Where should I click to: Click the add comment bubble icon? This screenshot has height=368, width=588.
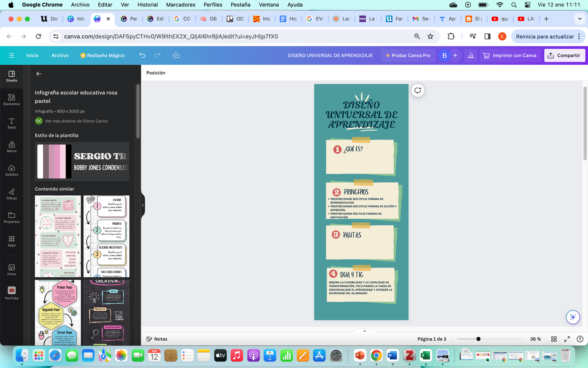click(418, 90)
